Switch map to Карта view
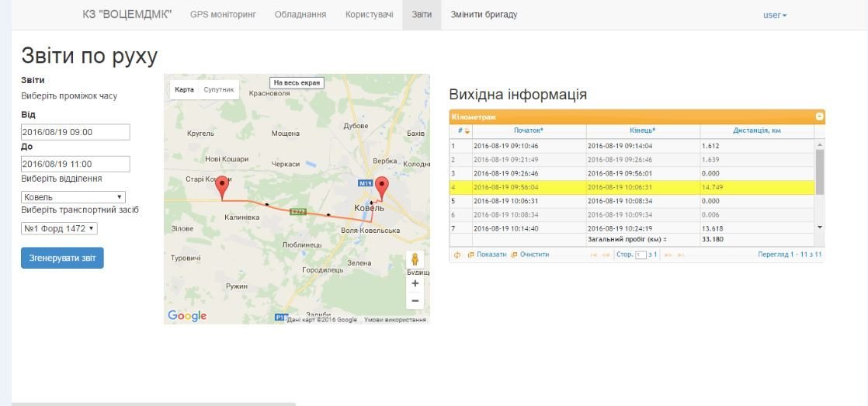Viewport: 868px width, 406px height. click(184, 90)
